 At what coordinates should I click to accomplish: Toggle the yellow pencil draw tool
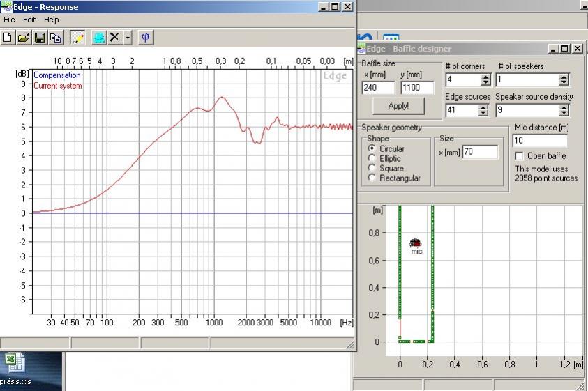[x=77, y=37]
